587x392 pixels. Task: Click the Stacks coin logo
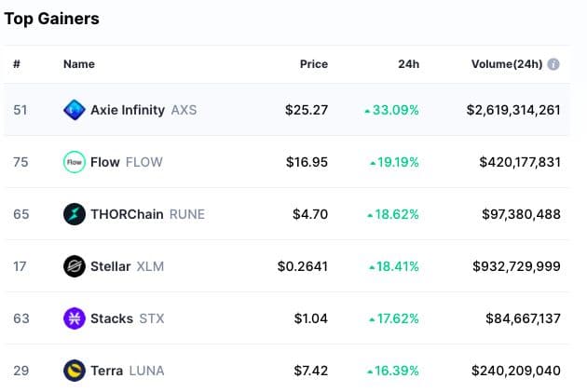pos(75,318)
